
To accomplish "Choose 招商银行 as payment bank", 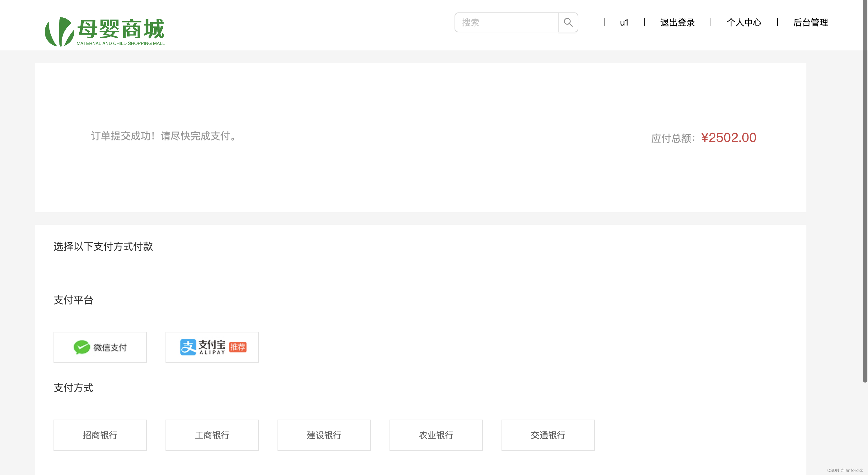I will [100, 435].
